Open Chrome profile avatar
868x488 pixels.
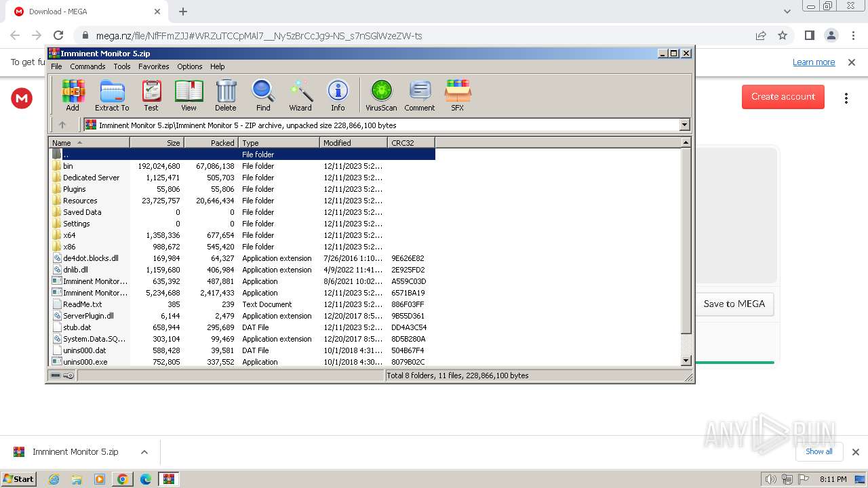tap(831, 35)
